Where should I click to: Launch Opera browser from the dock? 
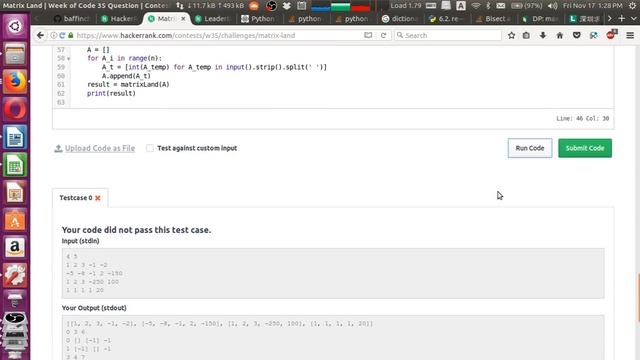[15, 109]
